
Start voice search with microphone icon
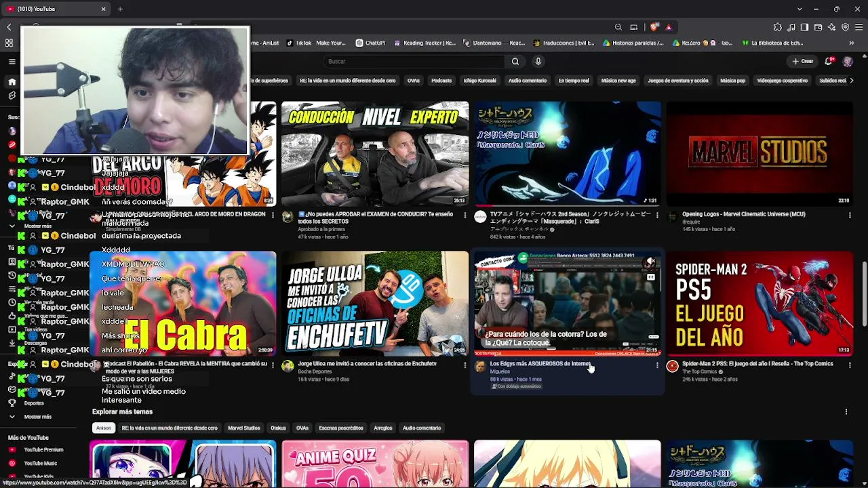pos(538,62)
